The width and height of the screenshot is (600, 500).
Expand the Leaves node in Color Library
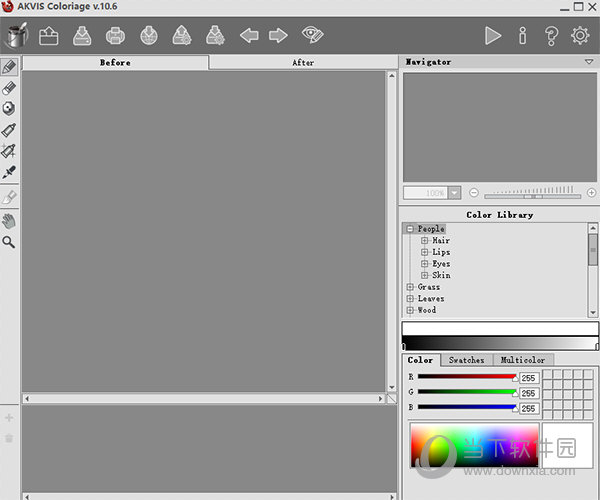pyautogui.click(x=410, y=298)
